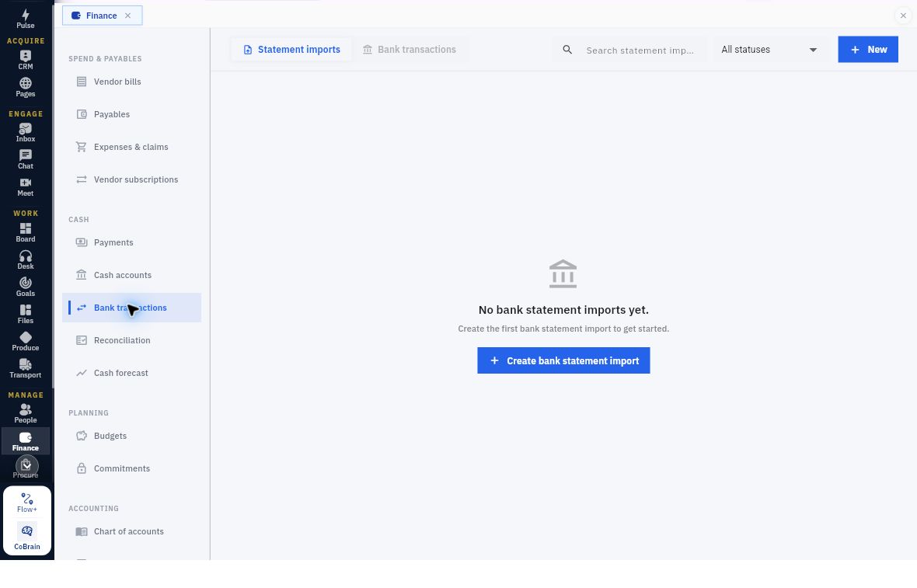Open the All statuses dropdown
This screenshot has width=917, height=588.
point(769,50)
